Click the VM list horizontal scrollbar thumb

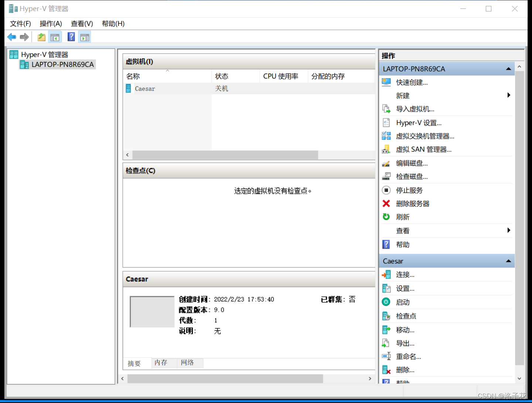[225, 155]
